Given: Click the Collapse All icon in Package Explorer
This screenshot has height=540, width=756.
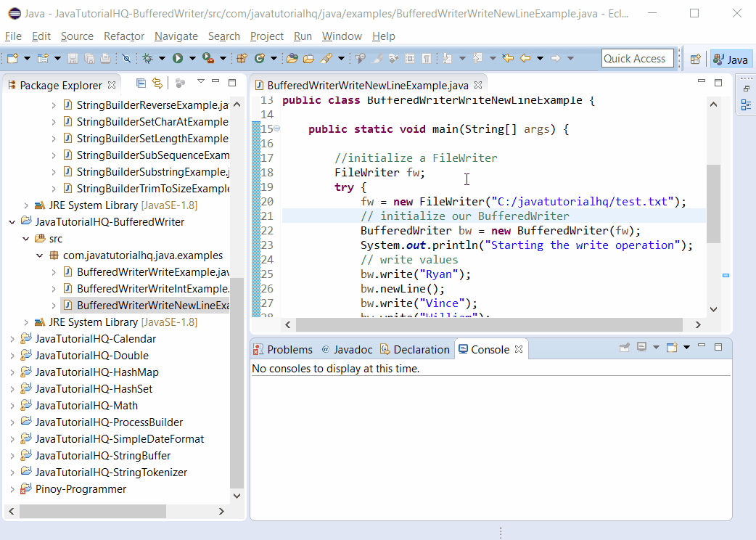Looking at the screenshot, I should (141, 83).
